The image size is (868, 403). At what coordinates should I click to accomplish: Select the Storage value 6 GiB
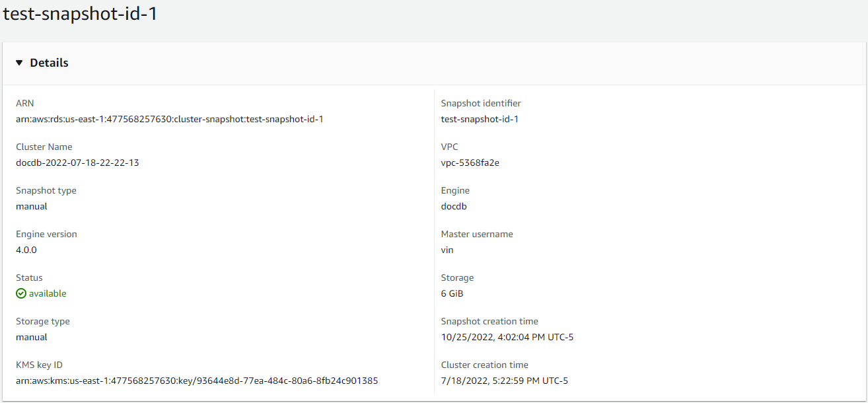click(x=453, y=293)
